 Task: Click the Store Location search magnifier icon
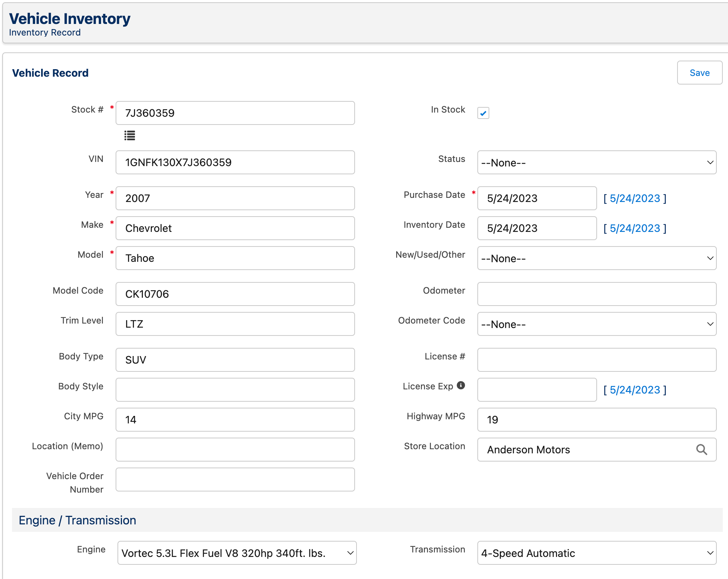pos(701,450)
